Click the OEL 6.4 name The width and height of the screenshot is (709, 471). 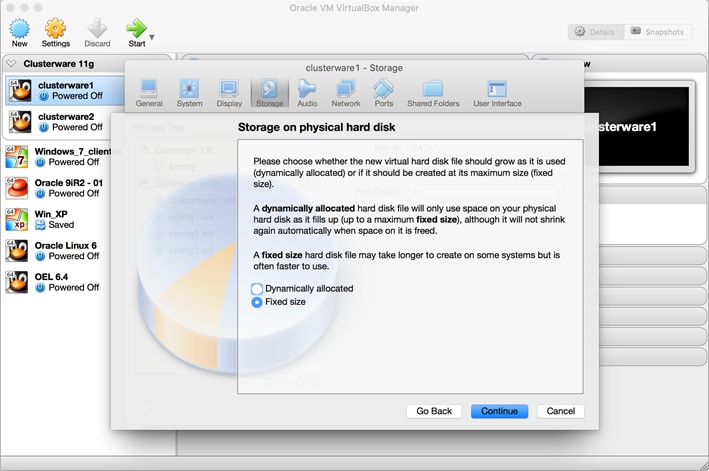(x=51, y=277)
